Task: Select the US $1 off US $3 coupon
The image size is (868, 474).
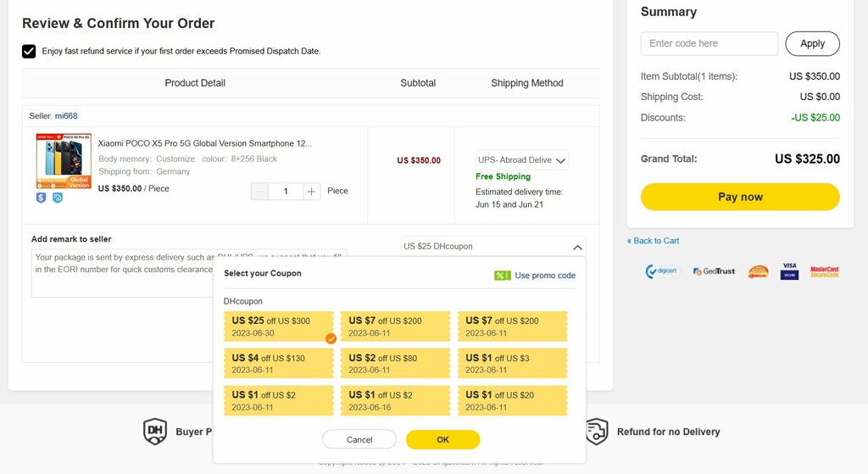Action: pos(513,363)
